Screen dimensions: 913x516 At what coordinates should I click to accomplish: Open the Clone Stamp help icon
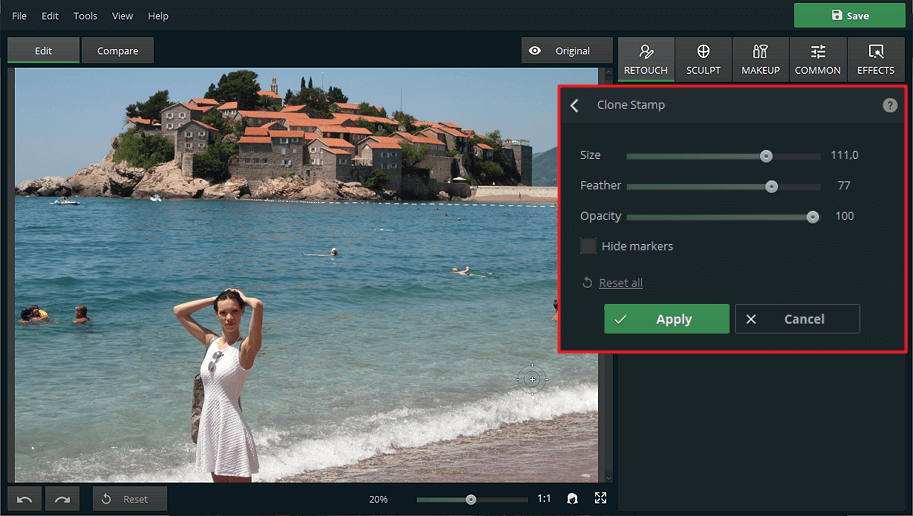click(x=890, y=105)
